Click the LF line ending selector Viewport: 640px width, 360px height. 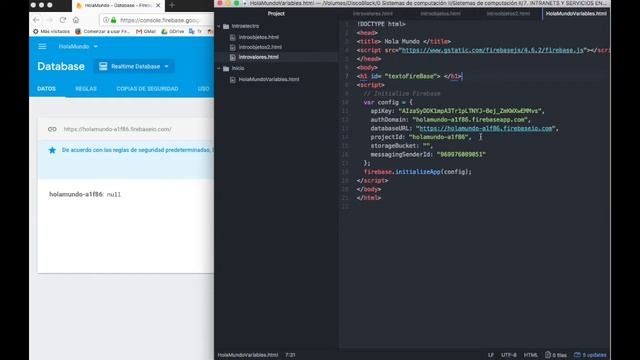tap(491, 355)
